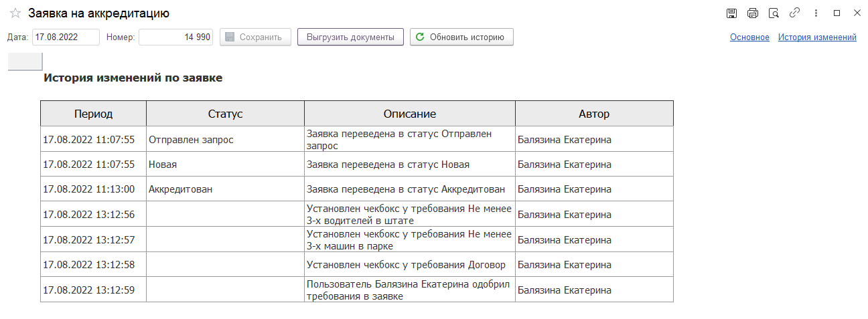This screenshot has height=319, width=868.
Task: Maximize the form window
Action: click(x=837, y=13)
